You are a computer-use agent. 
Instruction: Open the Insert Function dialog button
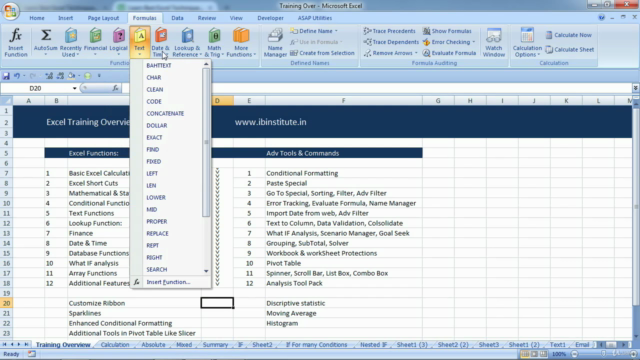(x=16, y=42)
